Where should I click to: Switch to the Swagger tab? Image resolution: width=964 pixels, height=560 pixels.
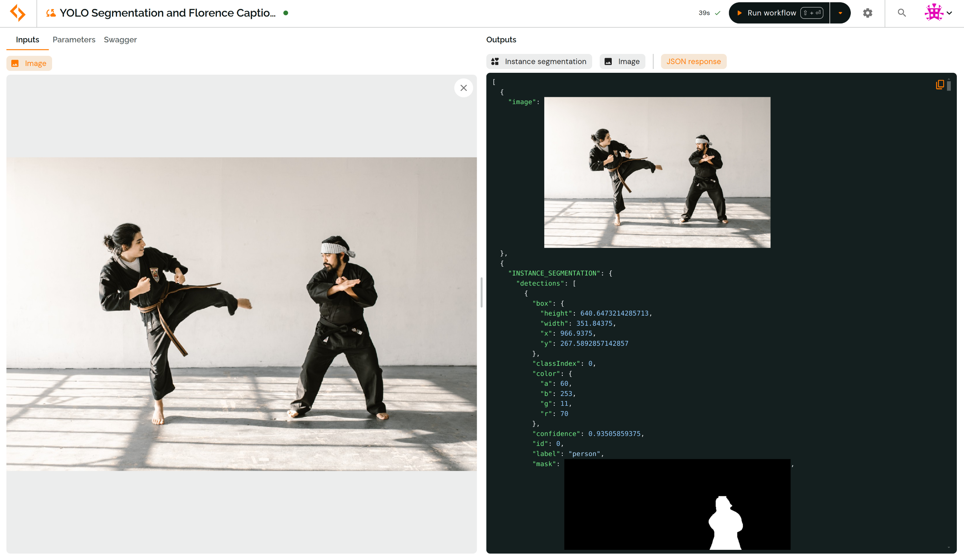point(120,40)
